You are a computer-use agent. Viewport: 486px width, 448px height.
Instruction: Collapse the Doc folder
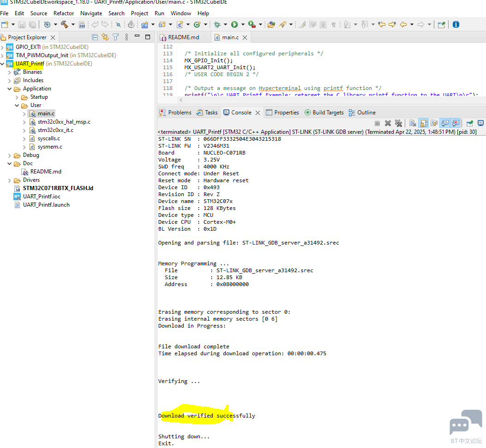pyautogui.click(x=9, y=164)
